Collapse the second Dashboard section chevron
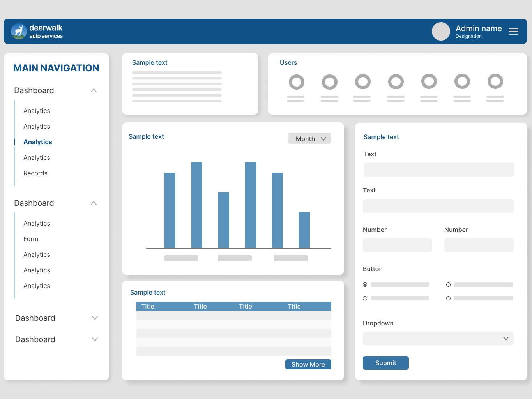The height and width of the screenshot is (399, 532). [94, 203]
